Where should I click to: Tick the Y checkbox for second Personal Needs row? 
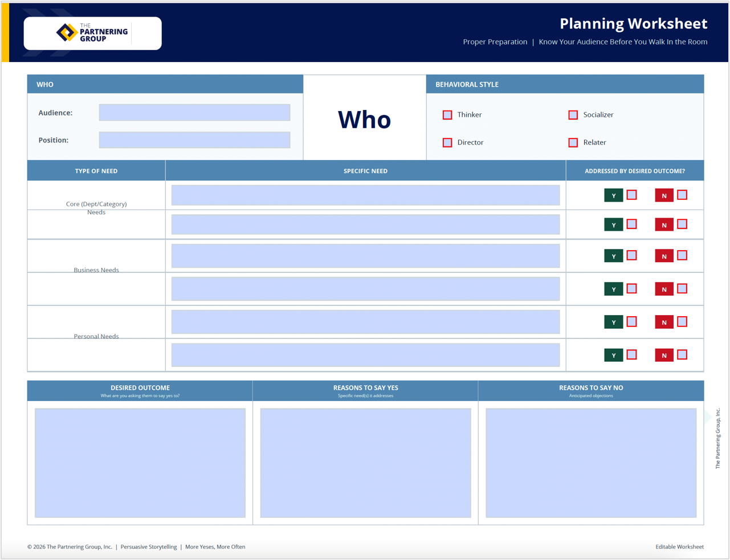coord(632,355)
